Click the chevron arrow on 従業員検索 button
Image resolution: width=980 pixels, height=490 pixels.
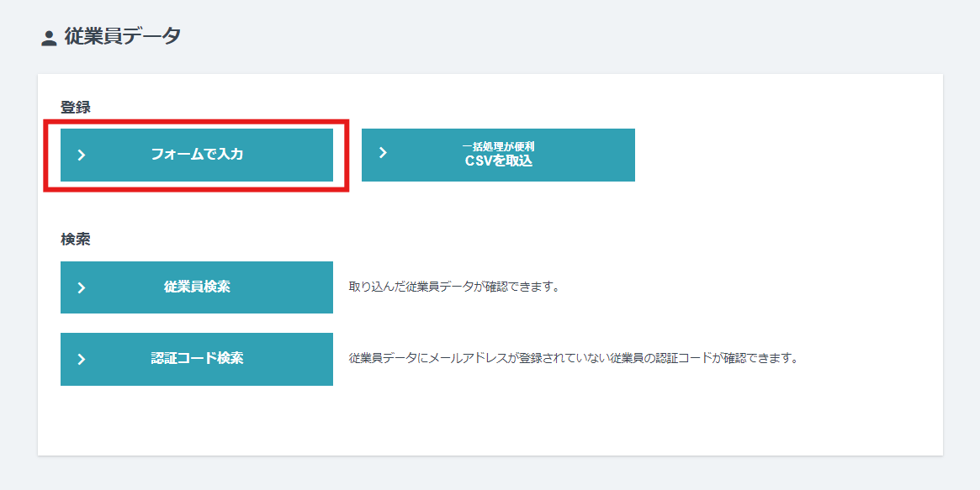tap(81, 287)
